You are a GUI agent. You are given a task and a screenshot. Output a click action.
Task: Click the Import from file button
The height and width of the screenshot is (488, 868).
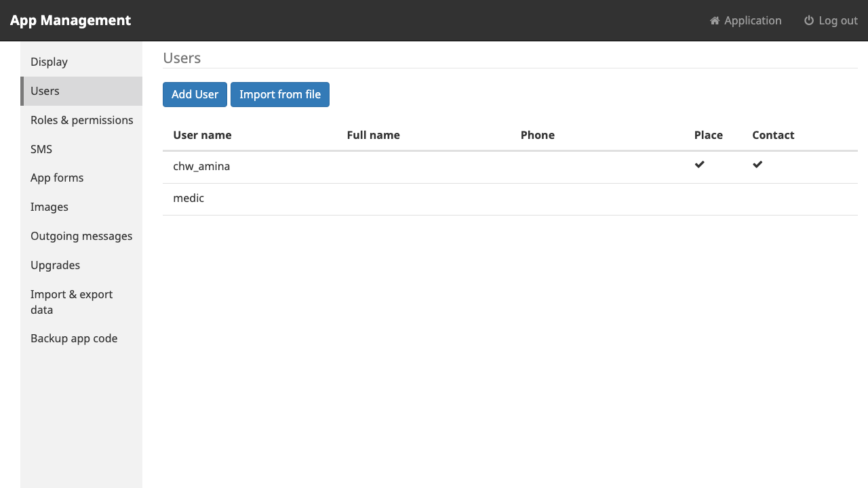[280, 94]
